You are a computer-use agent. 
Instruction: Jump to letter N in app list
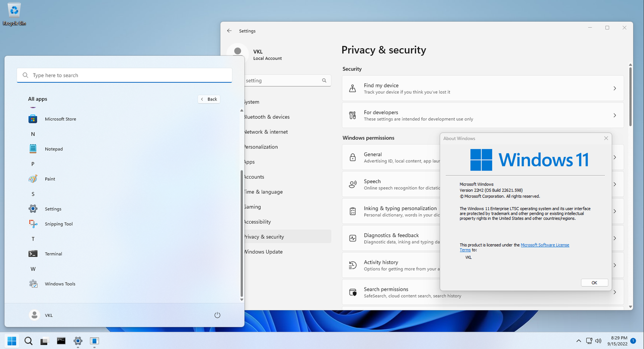click(33, 134)
